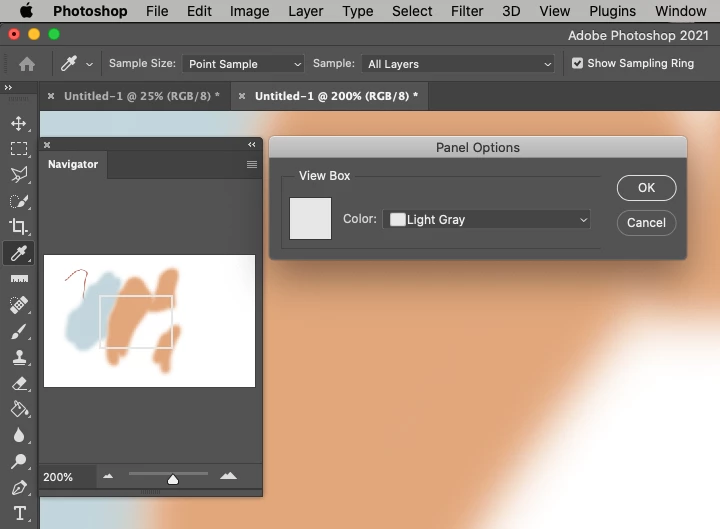Select the Clone Stamp tool
Viewport: 720px width, 529px height.
19,357
